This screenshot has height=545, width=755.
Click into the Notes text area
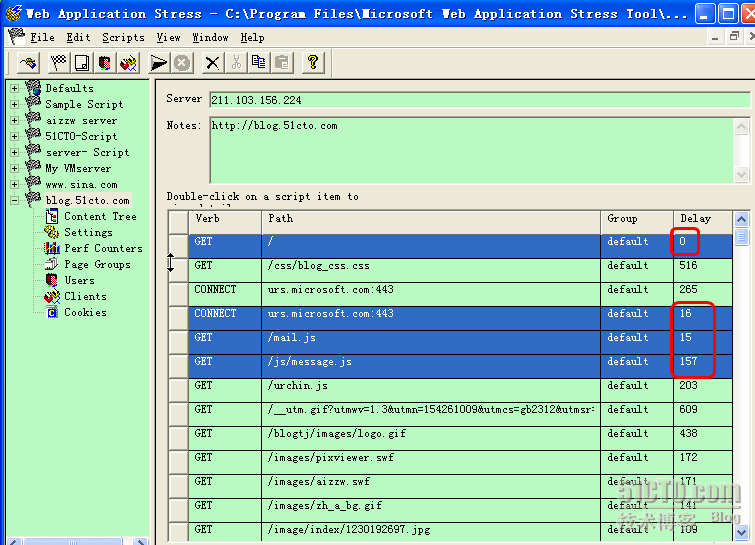click(472, 150)
